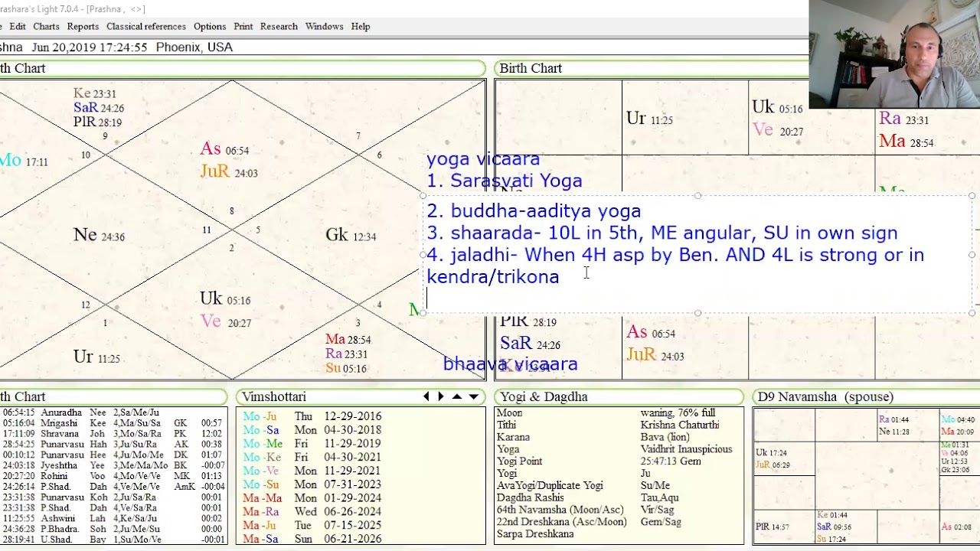980x551 pixels.
Task: Click the 'bhaava vicaara' note text
Action: coord(510,364)
